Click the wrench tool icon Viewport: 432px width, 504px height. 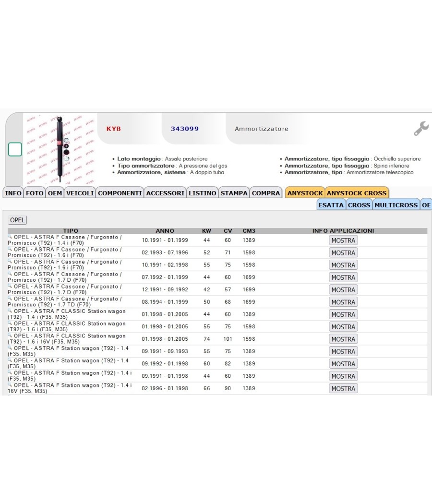[421, 129]
